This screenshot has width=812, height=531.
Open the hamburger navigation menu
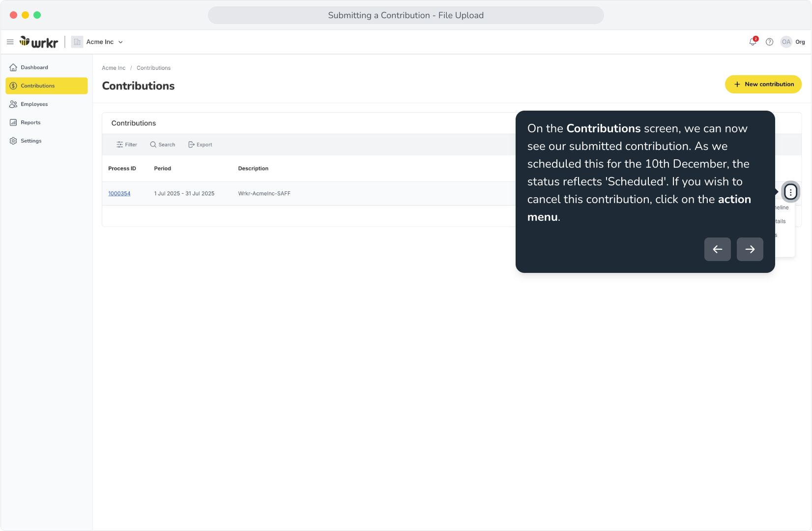click(10, 42)
